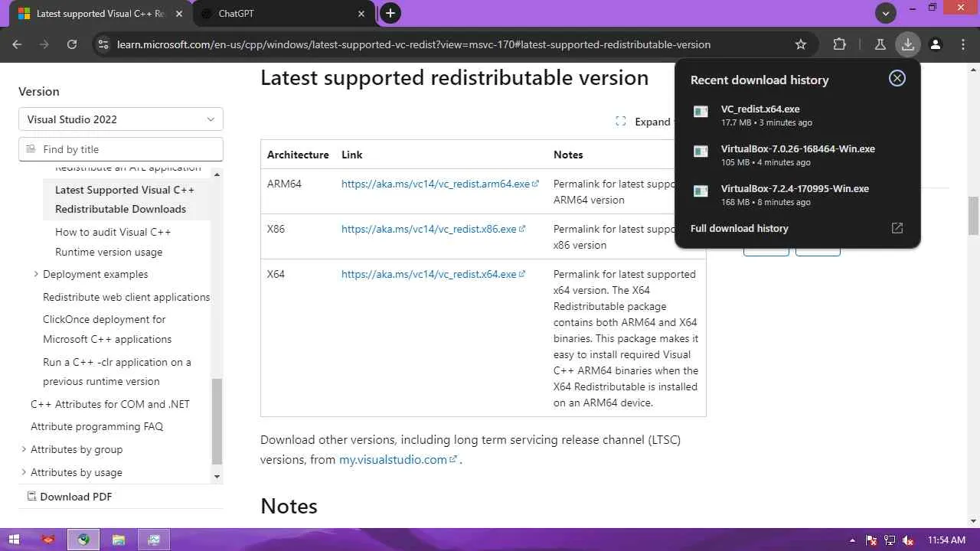980x551 pixels.
Task: Open the Chrome Labs flask icon
Action: point(880,44)
